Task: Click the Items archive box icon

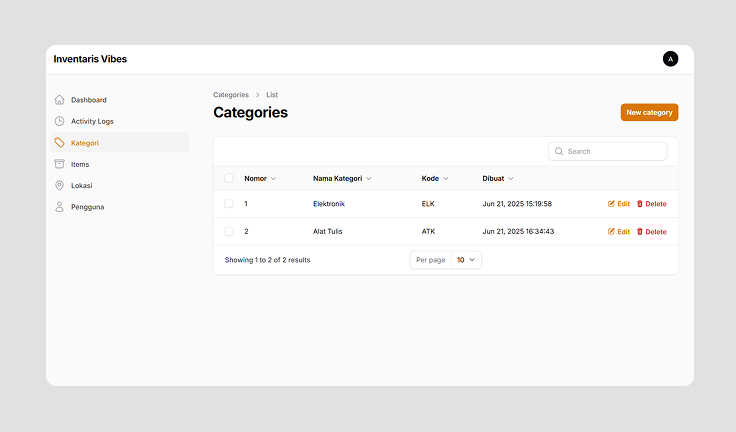Action: pyautogui.click(x=60, y=164)
